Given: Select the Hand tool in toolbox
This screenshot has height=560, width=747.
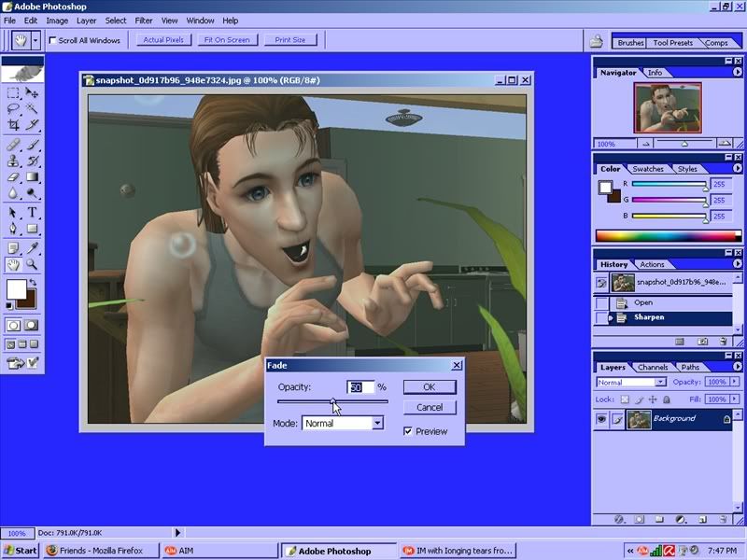Looking at the screenshot, I should click(13, 264).
